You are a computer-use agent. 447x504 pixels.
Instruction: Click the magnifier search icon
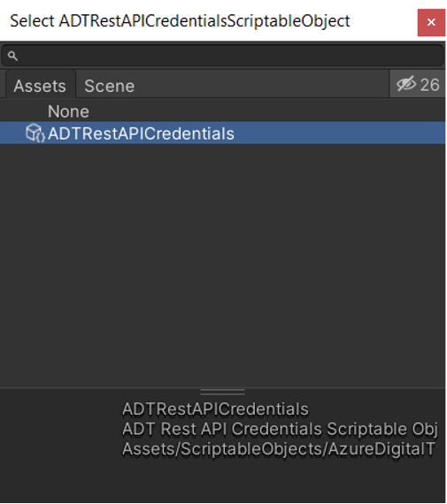coord(12,56)
